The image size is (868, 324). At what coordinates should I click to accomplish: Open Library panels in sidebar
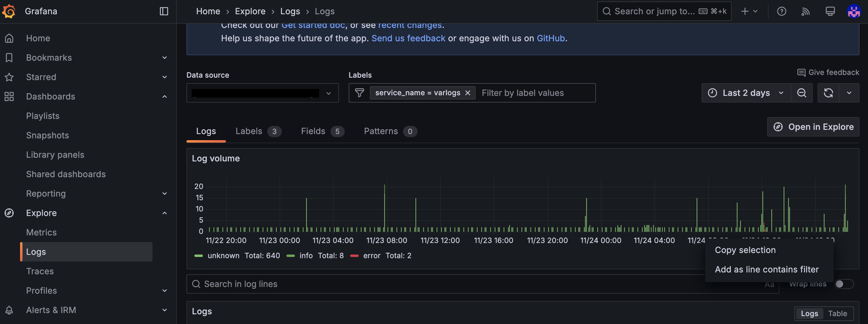point(55,155)
